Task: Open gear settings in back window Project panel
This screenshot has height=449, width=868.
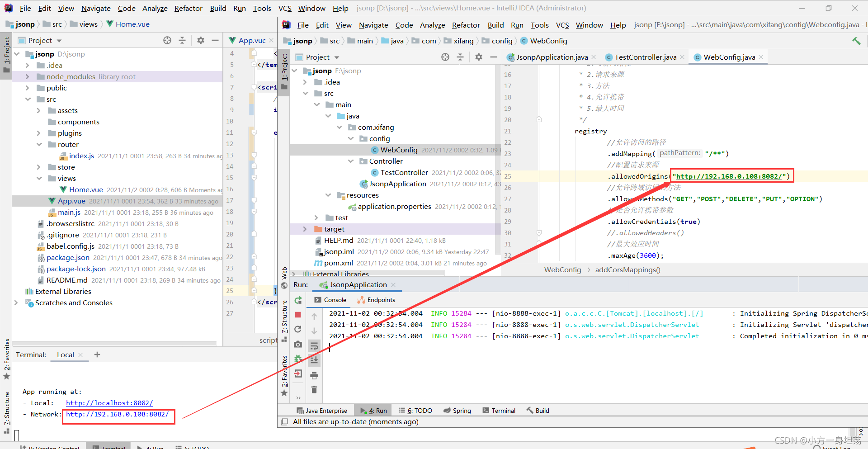Action: click(x=201, y=40)
